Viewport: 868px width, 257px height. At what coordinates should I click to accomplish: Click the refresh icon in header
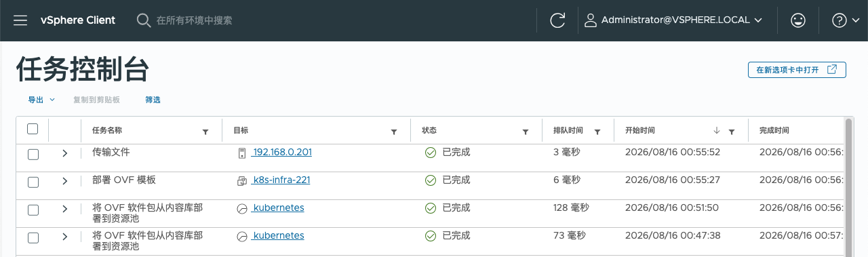[x=557, y=20]
